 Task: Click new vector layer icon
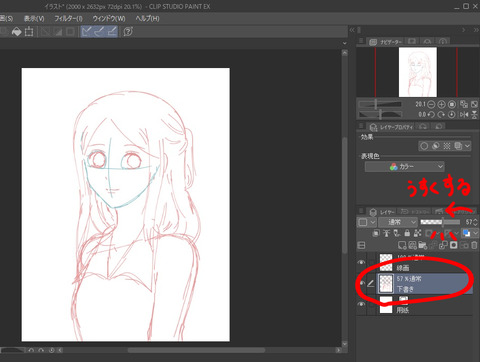click(412, 246)
